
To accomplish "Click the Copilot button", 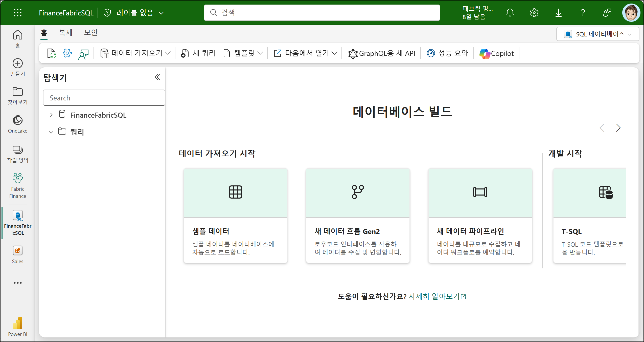I will (497, 53).
